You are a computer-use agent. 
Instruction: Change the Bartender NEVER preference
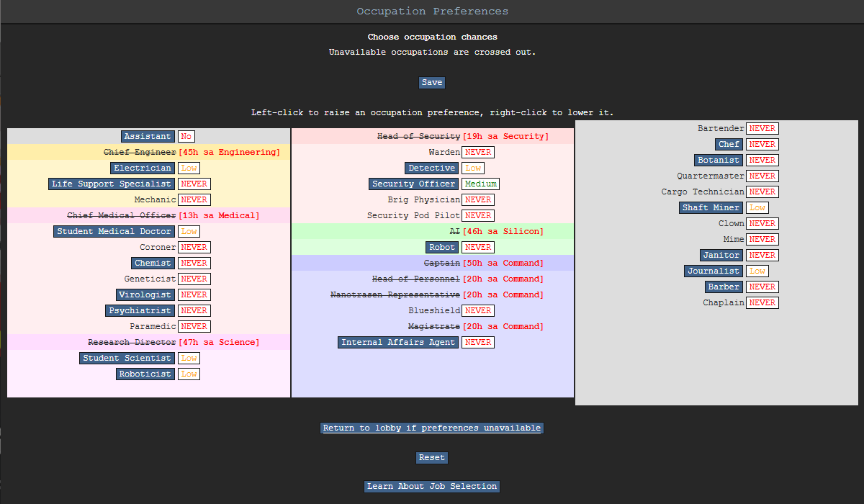(x=762, y=129)
